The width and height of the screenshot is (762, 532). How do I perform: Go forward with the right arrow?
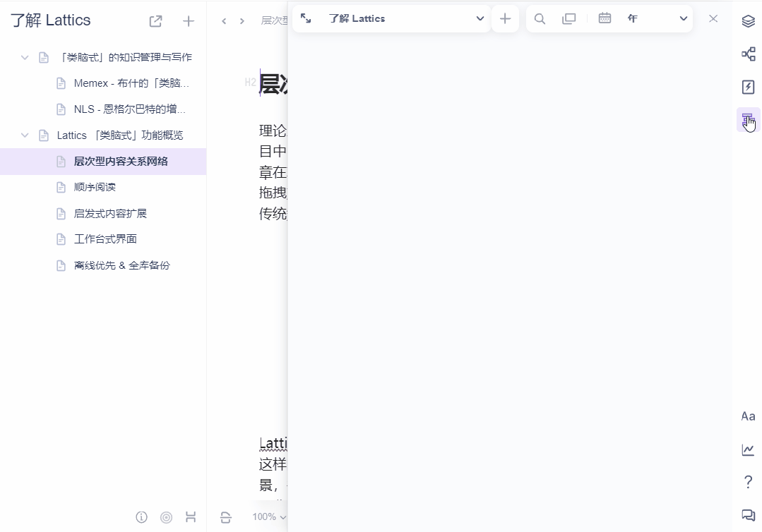click(x=242, y=21)
